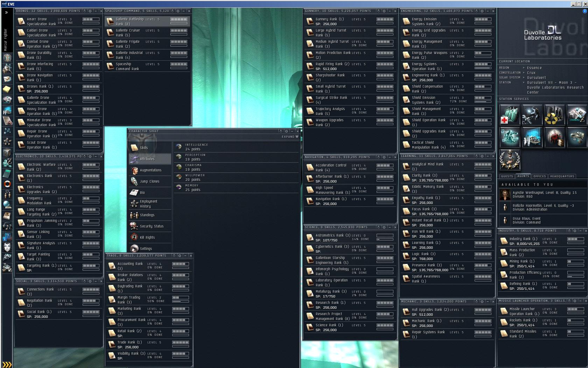
Task: Open the calculator icon in the sidebar
Action: [7, 173]
